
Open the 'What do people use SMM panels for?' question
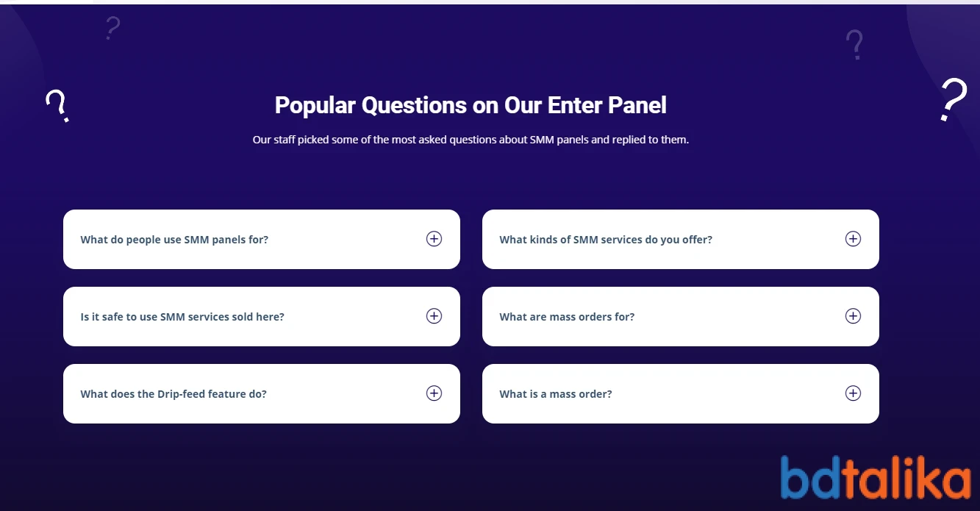[174, 240]
